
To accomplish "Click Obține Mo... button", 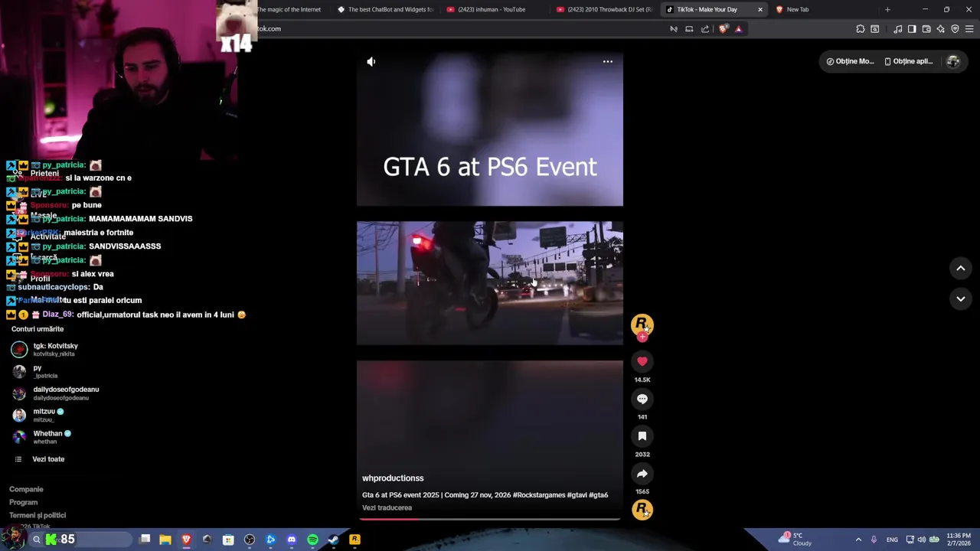I will pos(850,61).
